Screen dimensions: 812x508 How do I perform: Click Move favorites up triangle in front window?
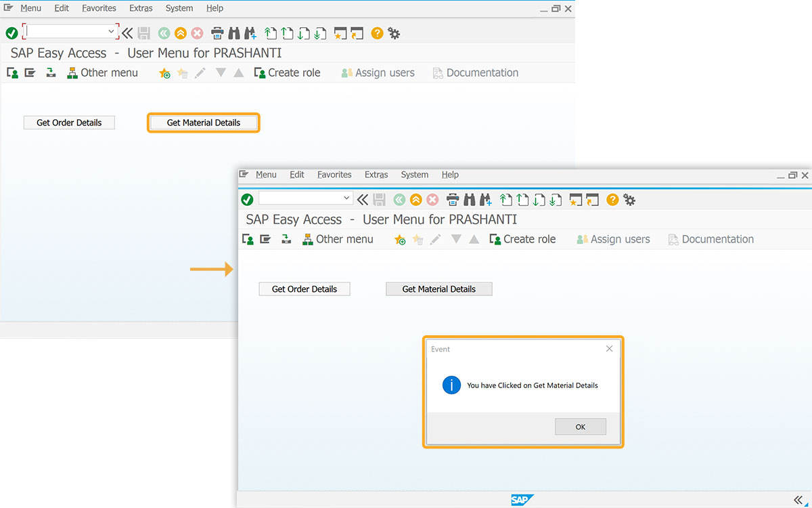click(474, 239)
